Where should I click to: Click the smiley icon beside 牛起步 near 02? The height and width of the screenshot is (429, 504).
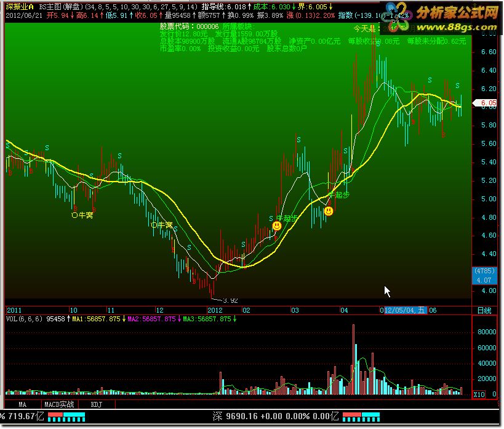(277, 226)
